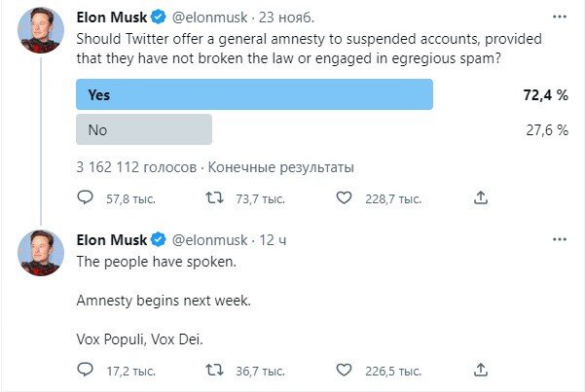Click the avatar on the poll tweet

coord(41,31)
